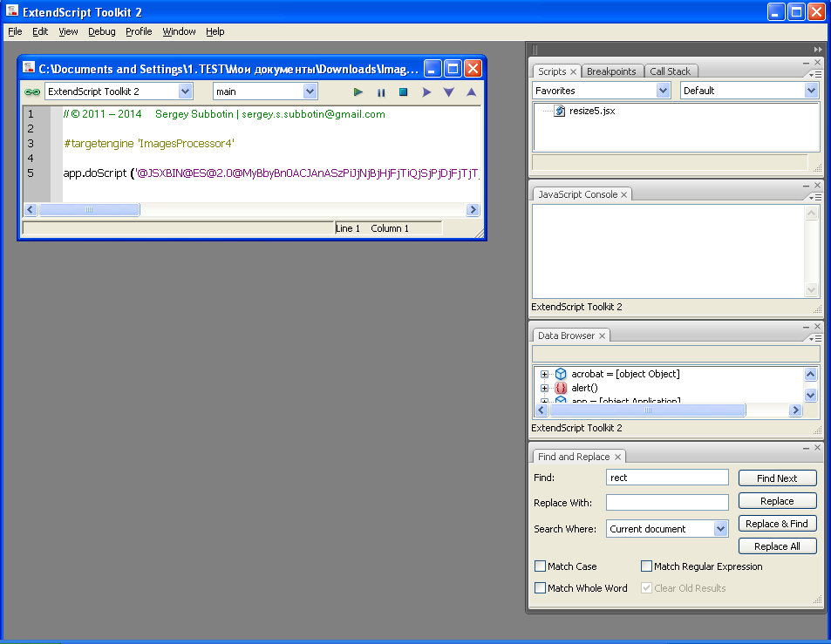Switch to the Call Stack tab
Screen dimensions: 831x644
coord(670,71)
